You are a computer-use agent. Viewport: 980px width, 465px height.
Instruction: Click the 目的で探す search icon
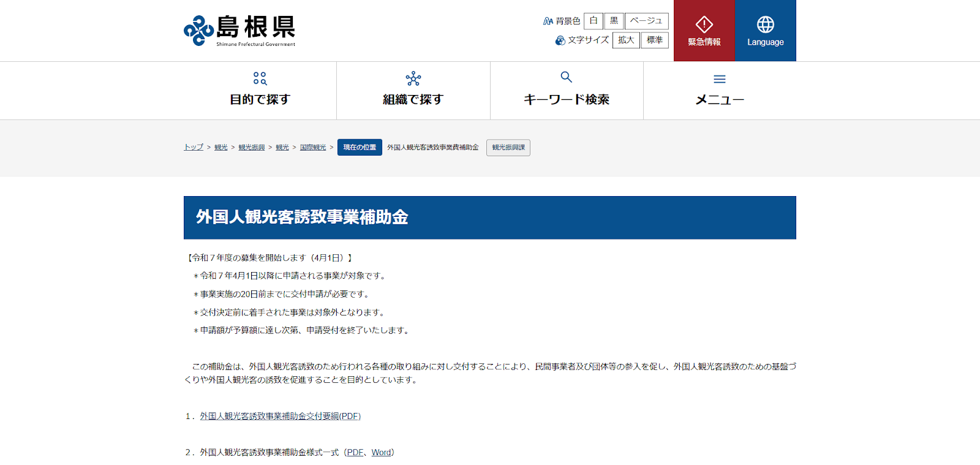[260, 78]
